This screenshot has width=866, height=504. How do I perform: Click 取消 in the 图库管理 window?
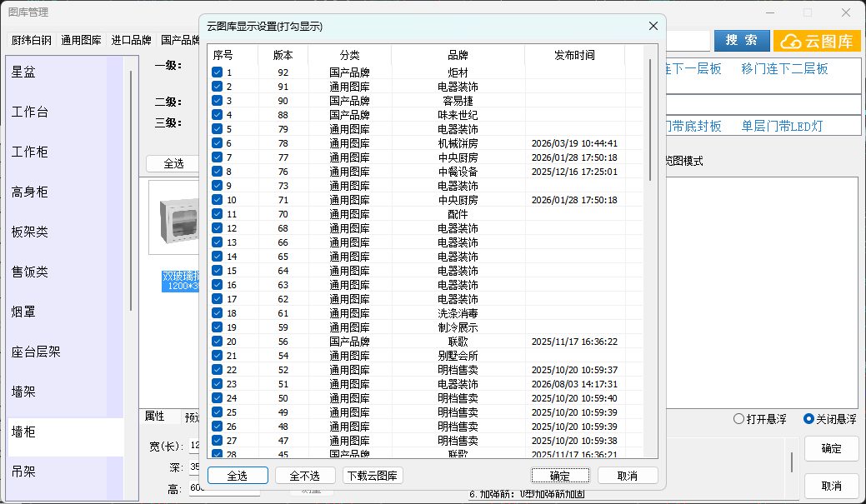pyautogui.click(x=831, y=486)
